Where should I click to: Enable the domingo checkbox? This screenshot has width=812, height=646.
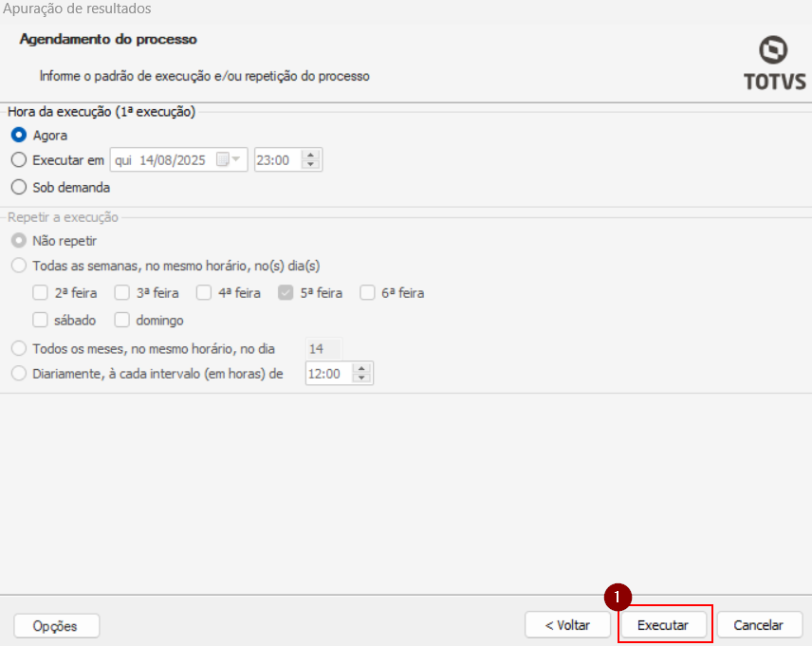pyautogui.click(x=122, y=320)
